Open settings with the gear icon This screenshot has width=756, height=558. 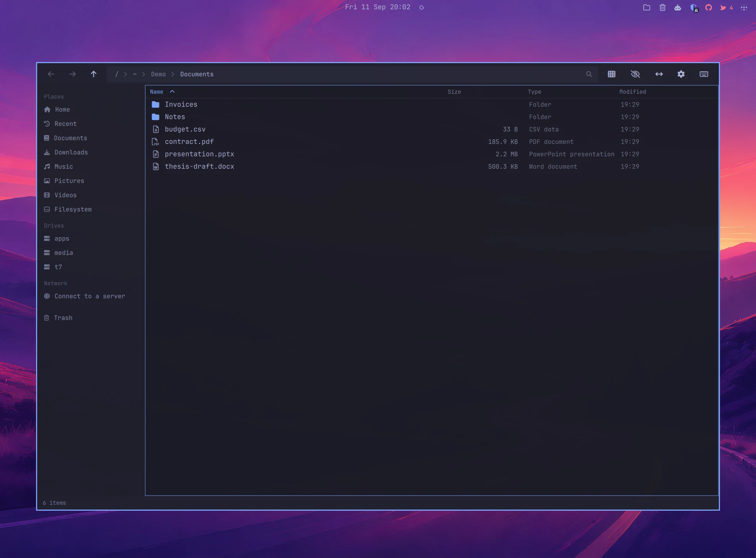click(681, 74)
